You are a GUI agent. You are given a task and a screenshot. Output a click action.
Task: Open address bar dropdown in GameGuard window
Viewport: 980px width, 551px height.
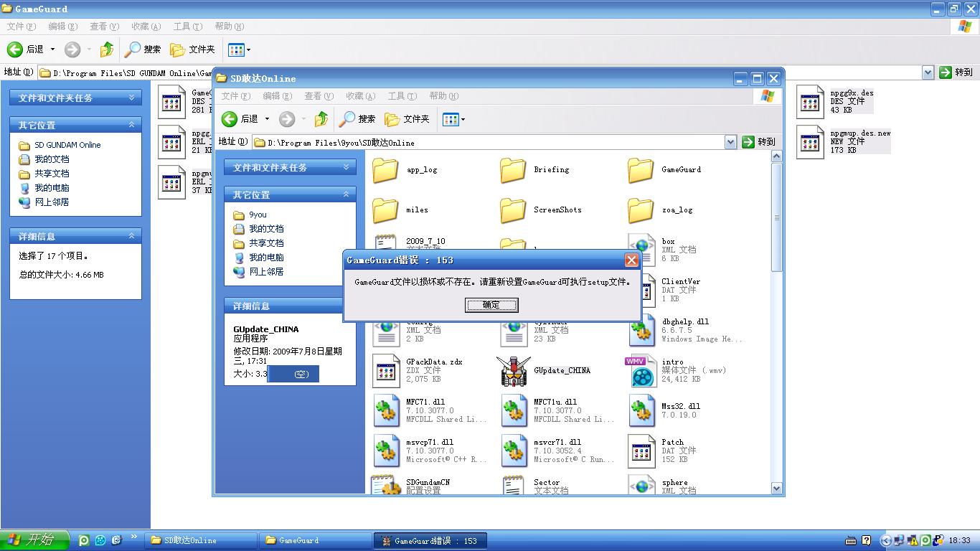(927, 72)
